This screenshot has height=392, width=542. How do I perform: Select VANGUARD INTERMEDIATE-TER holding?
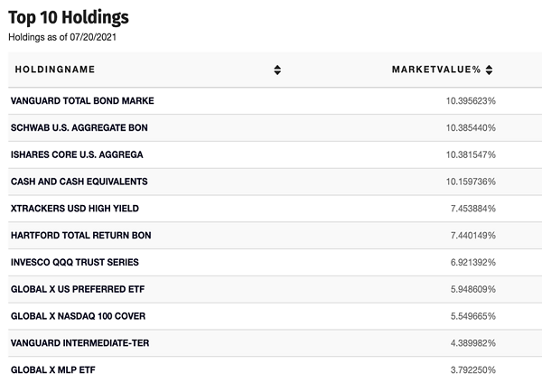click(79, 343)
